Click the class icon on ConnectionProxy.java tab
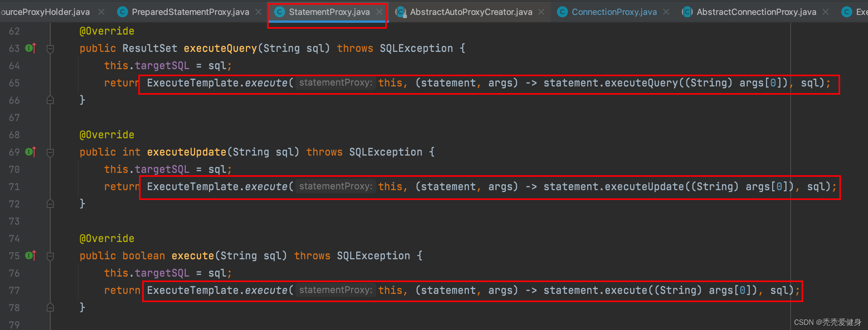868x330 pixels. pyautogui.click(x=562, y=12)
